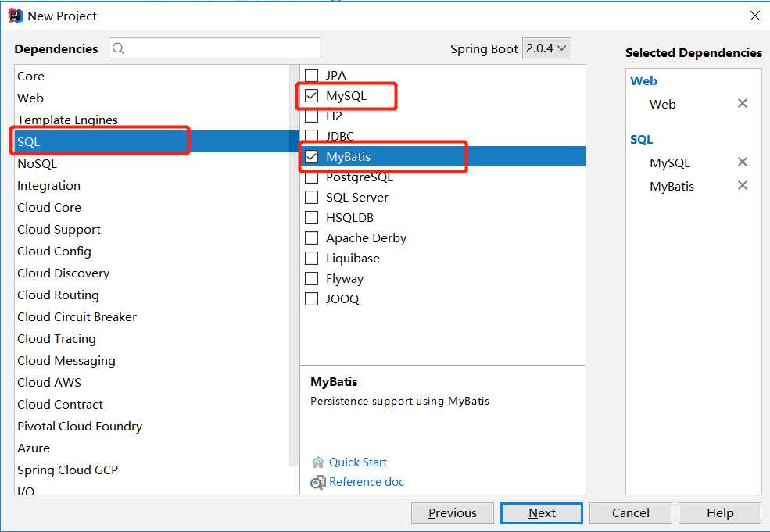Click the Quick Start home icon

pyautogui.click(x=318, y=462)
